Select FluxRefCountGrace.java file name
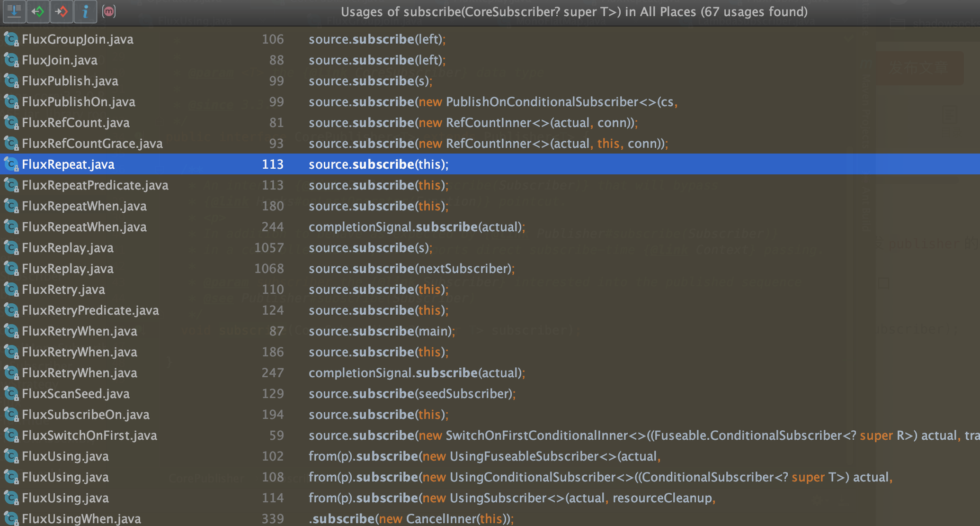The image size is (980, 526). (x=92, y=144)
